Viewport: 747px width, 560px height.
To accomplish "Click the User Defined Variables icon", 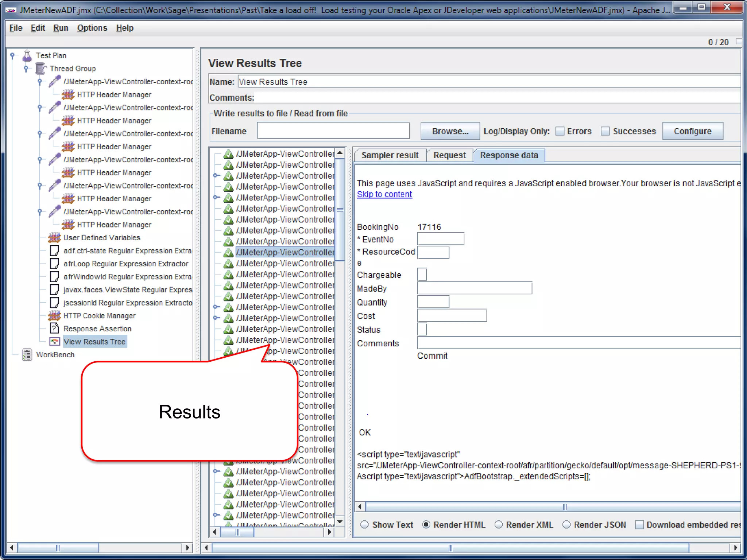I will pos(54,238).
